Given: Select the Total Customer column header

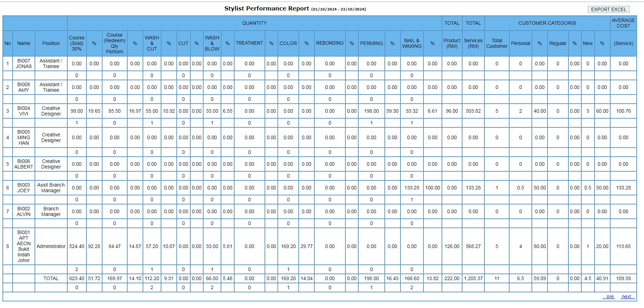Looking at the screenshot, I should (497, 43).
